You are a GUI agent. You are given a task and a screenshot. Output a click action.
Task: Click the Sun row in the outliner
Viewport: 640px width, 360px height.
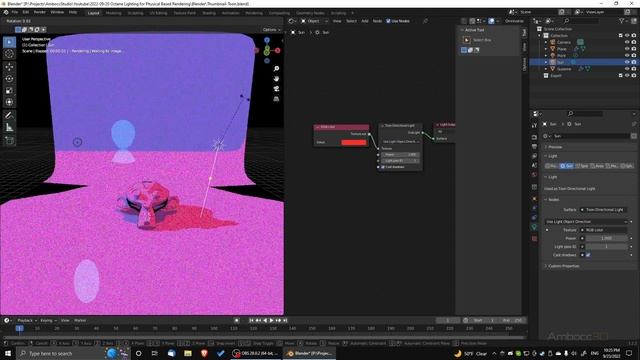coord(584,62)
